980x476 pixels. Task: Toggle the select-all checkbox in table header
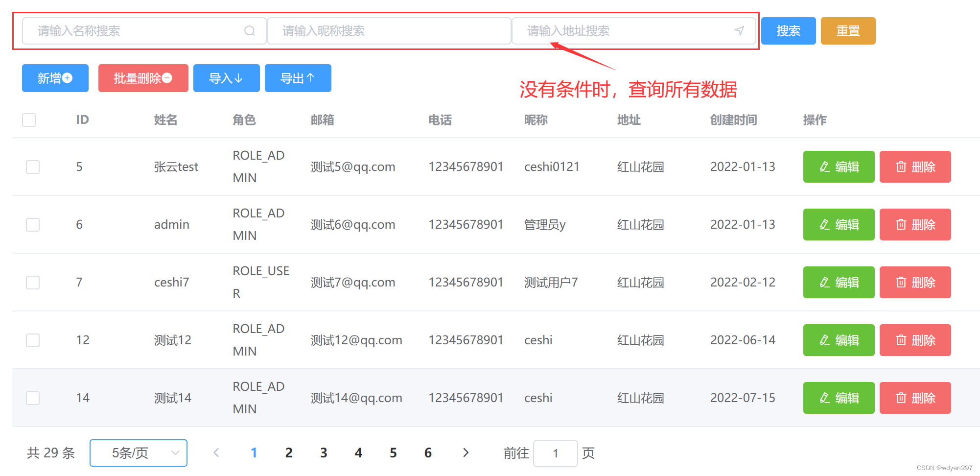[29, 120]
